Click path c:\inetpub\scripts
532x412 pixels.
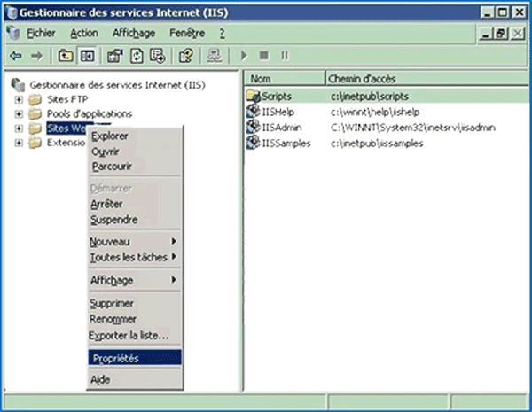click(x=370, y=97)
